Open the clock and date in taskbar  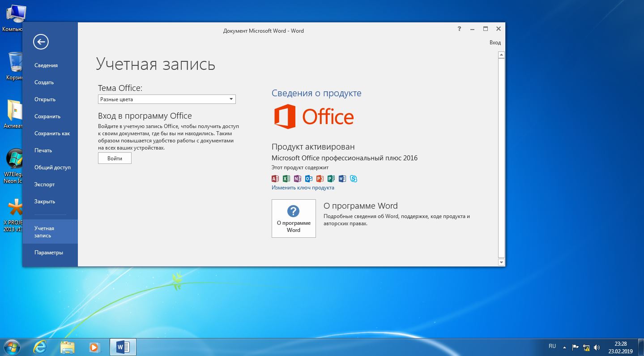click(x=620, y=347)
